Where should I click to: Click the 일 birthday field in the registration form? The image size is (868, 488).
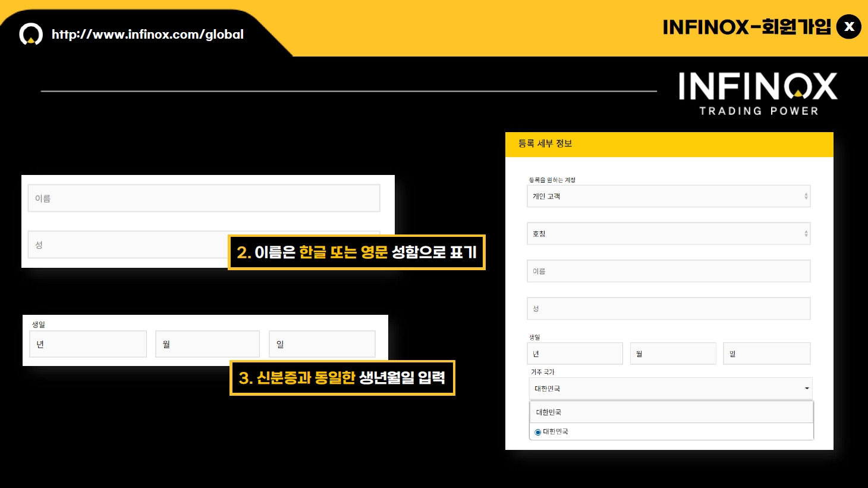click(767, 354)
